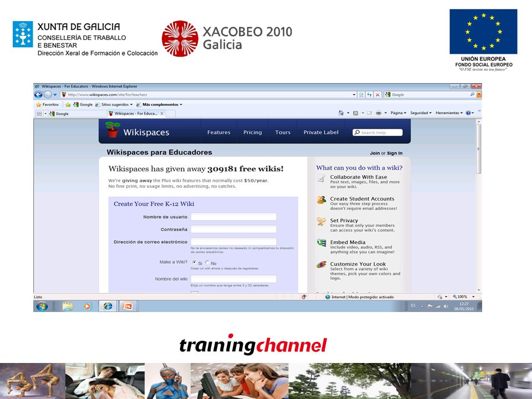Click the read mail icon in command bar

[x=370, y=113]
